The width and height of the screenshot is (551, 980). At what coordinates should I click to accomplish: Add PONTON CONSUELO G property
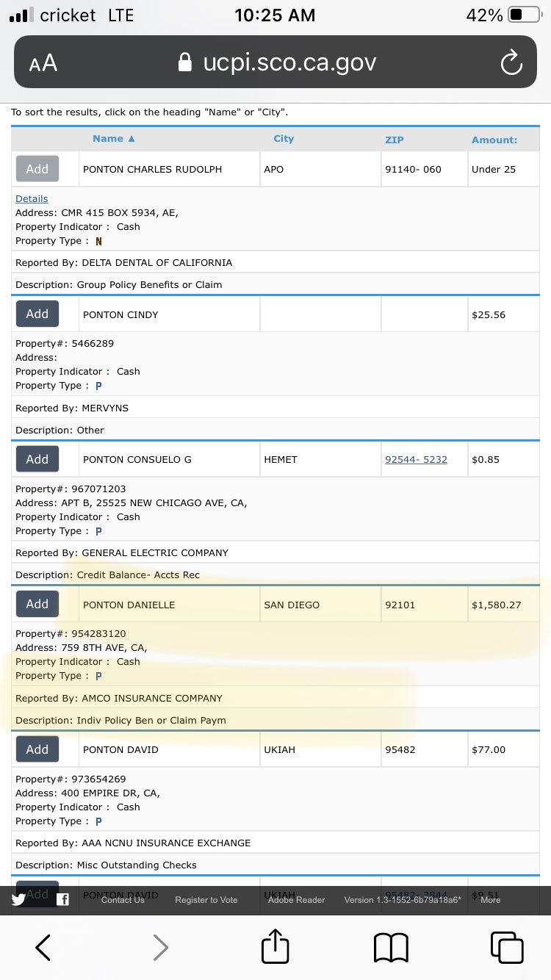tap(37, 459)
